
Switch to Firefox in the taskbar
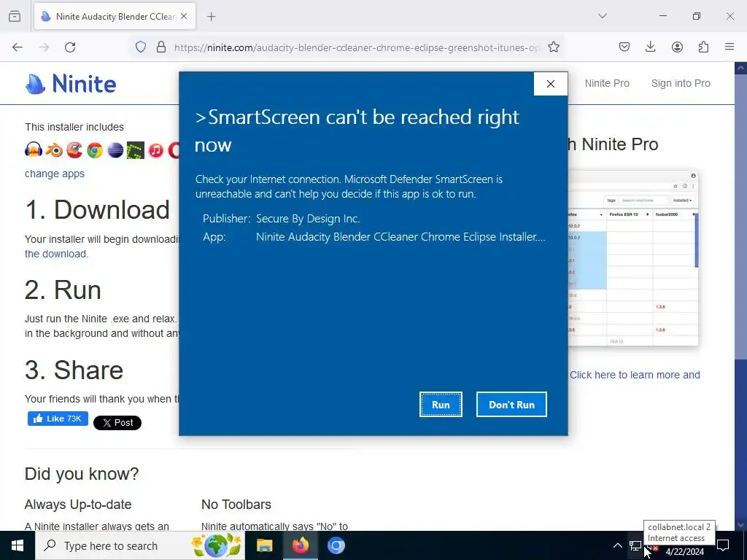click(x=300, y=545)
